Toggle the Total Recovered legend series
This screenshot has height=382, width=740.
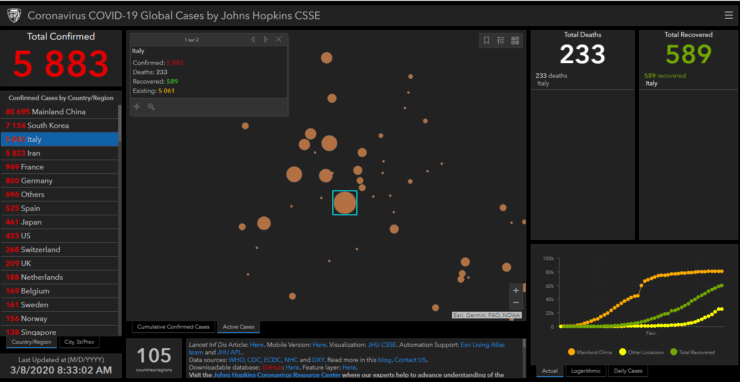coord(692,352)
